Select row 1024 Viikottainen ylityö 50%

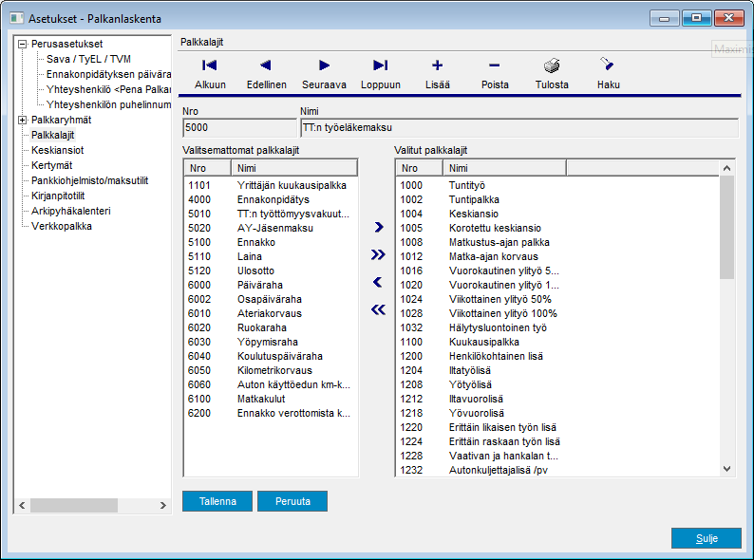pyautogui.click(x=557, y=300)
